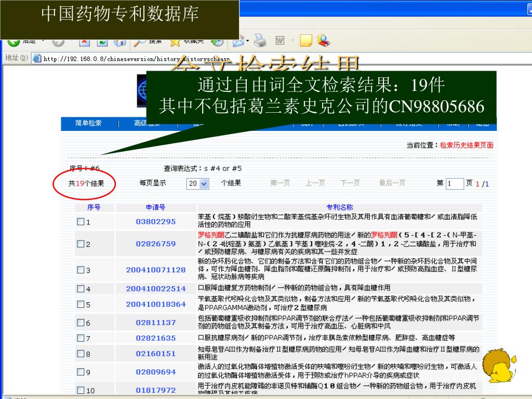Click the browser address URL field
Screen dimensions: 532x399
click(282, 59)
